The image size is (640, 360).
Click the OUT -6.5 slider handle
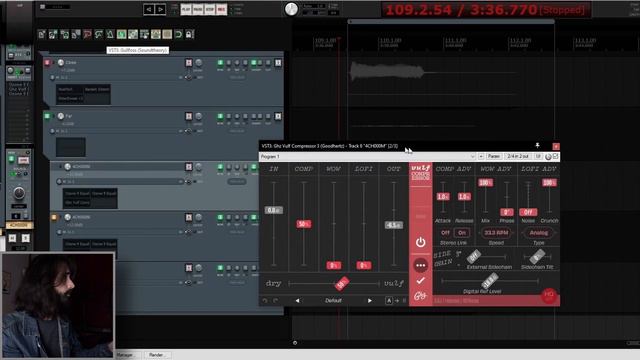(393, 225)
